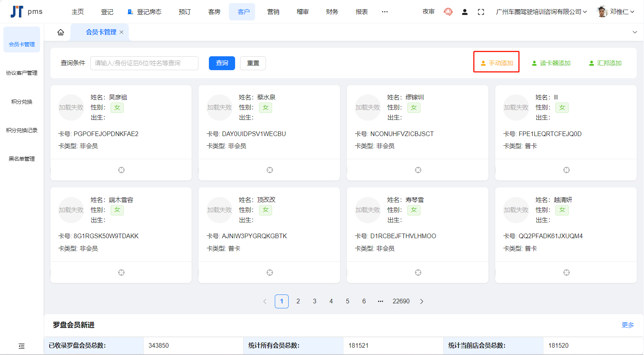Select 黑名单管理 in the sidebar

[22, 159]
